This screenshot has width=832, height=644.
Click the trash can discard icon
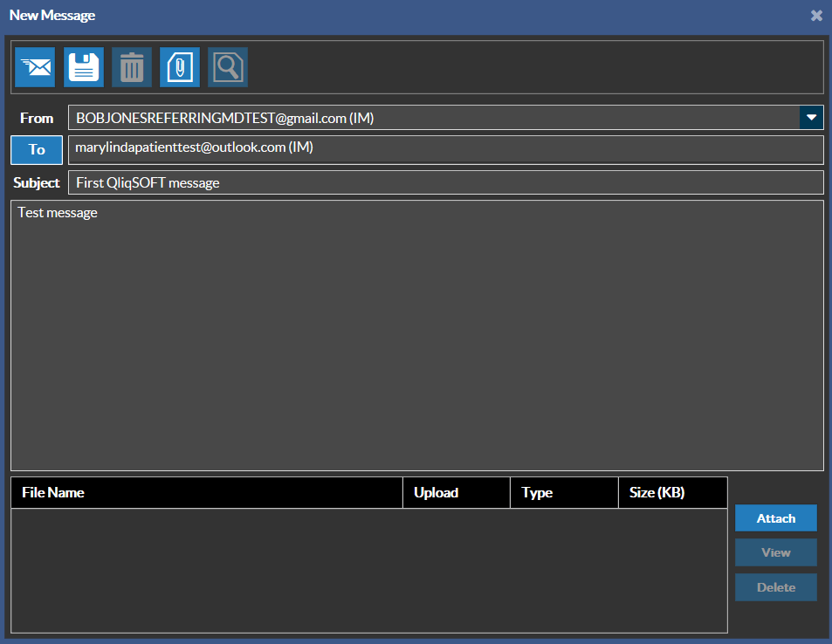132,67
